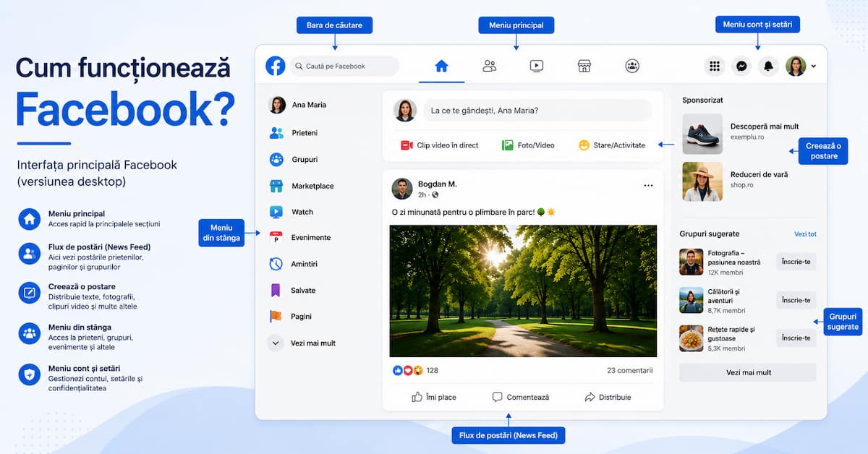This screenshot has height=454, width=868.
Task: Click the 'shop.ro' ad domain text
Action: (743, 185)
